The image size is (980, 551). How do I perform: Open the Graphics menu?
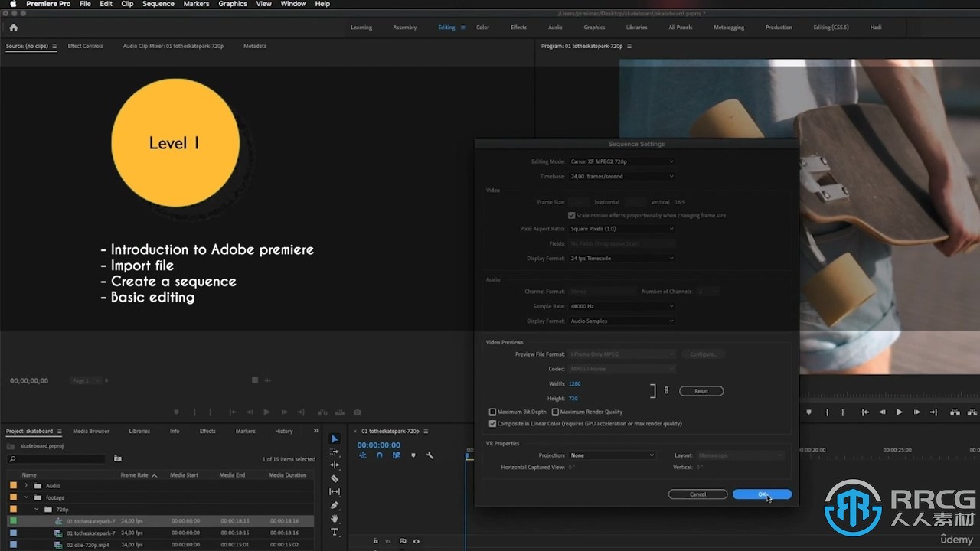(233, 4)
